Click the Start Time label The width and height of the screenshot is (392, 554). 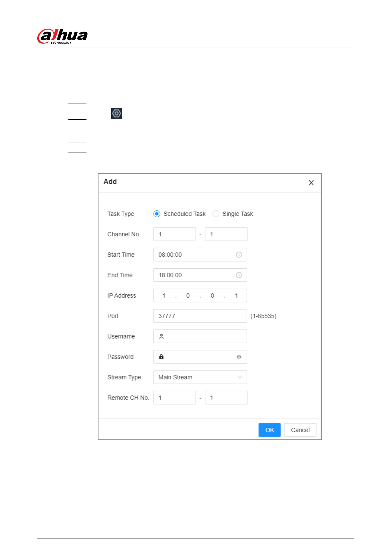click(121, 254)
